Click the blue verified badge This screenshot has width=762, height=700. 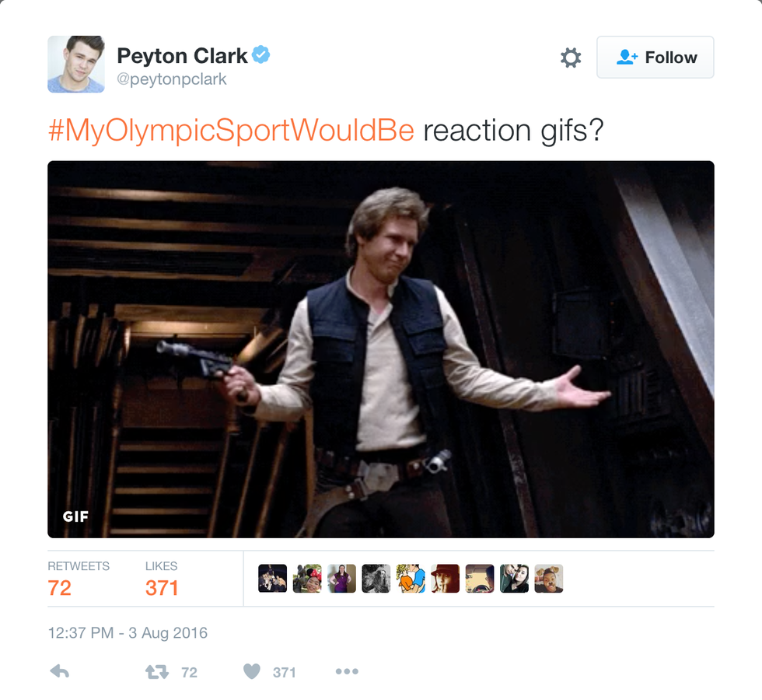261,54
